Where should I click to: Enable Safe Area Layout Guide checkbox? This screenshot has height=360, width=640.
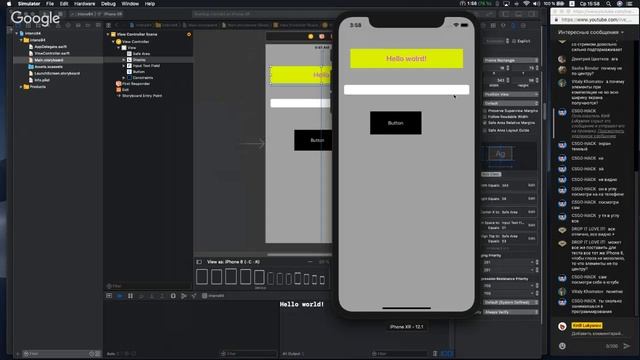[x=485, y=131]
